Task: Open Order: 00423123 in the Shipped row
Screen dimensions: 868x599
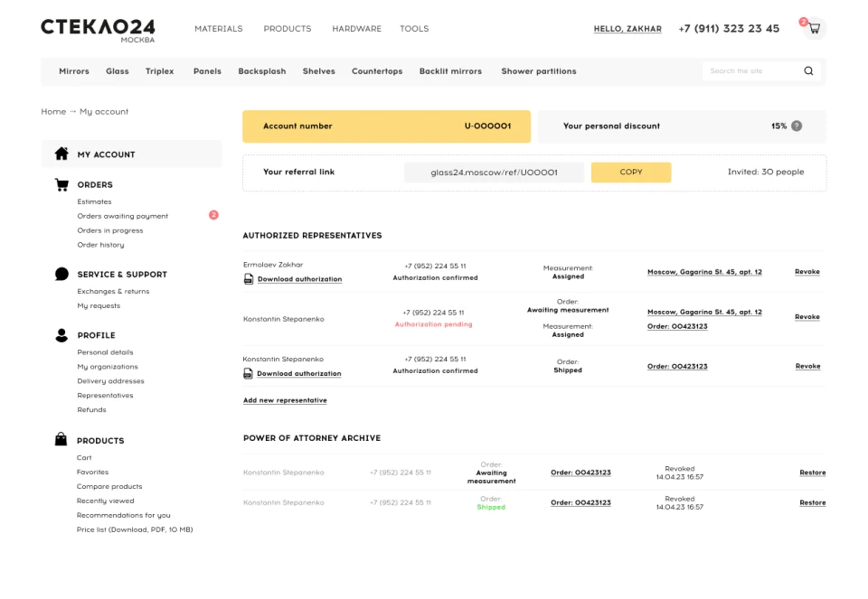Action: click(x=677, y=366)
